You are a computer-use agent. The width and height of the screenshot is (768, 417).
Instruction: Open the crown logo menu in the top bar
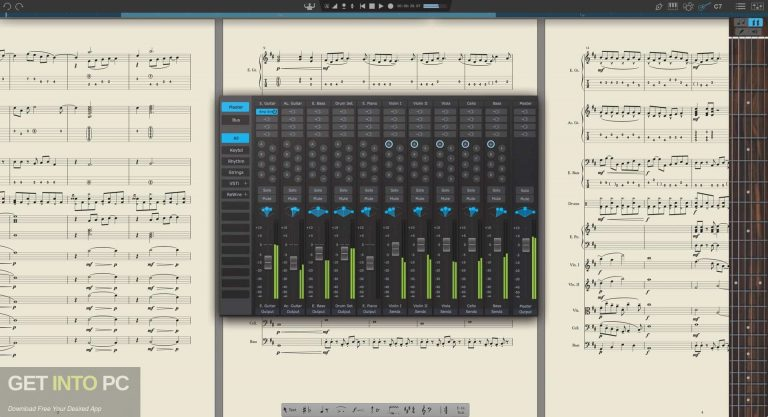coord(310,6)
